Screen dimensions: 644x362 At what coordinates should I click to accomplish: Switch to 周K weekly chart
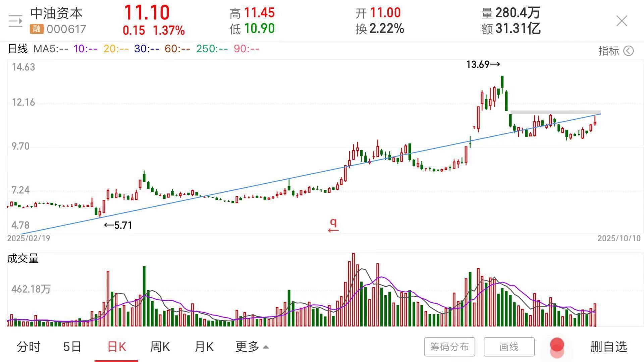point(160,347)
